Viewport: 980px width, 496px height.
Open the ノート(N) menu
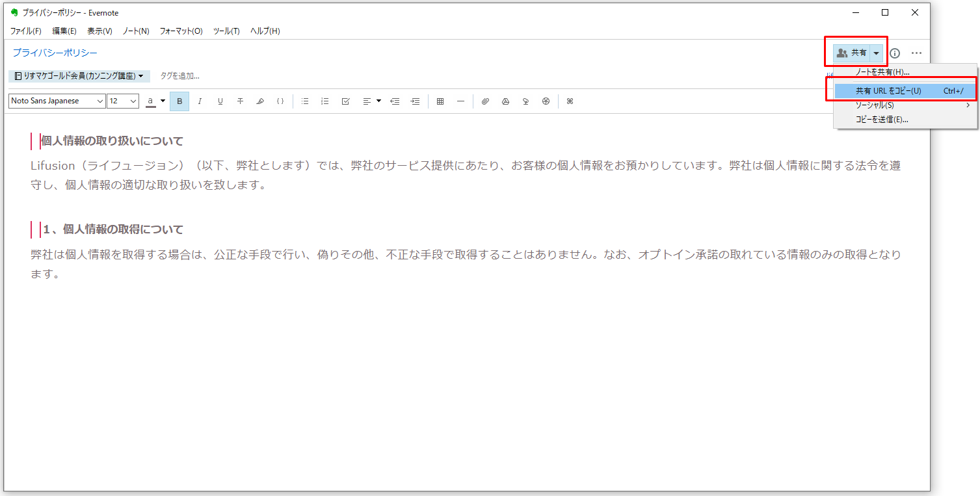click(x=136, y=31)
